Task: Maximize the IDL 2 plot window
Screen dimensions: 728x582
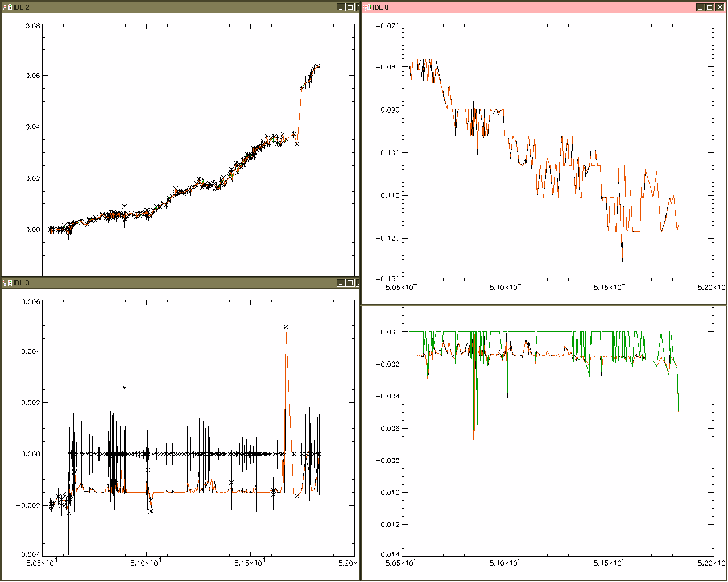Action: click(350, 7)
